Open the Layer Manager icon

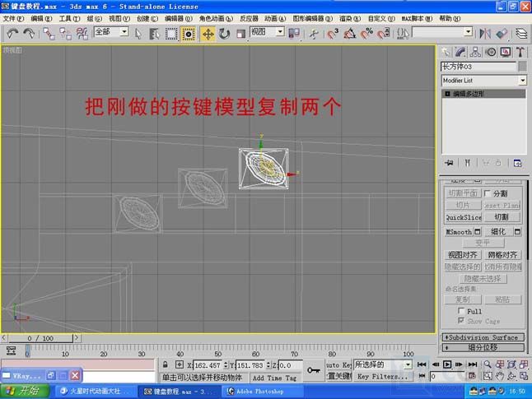[x=521, y=34]
